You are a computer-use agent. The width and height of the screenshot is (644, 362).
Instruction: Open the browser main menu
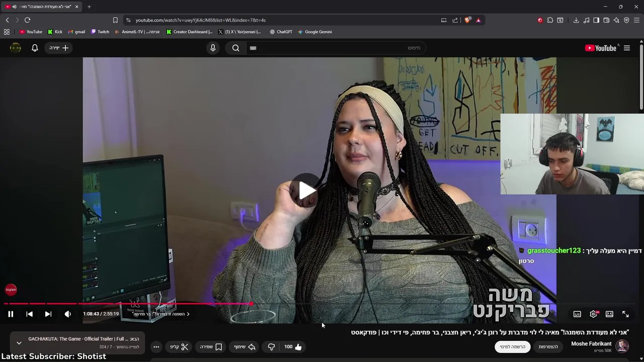click(x=636, y=20)
